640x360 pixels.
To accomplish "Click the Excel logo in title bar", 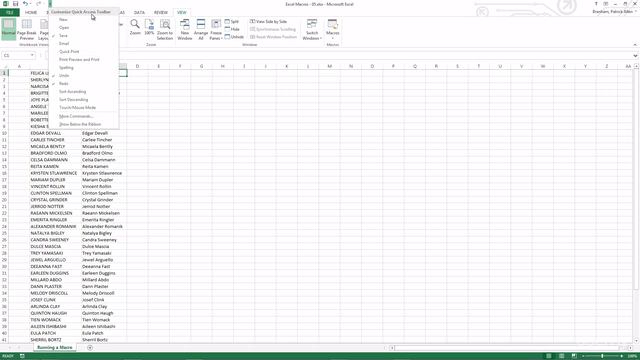I will pos(6,4).
